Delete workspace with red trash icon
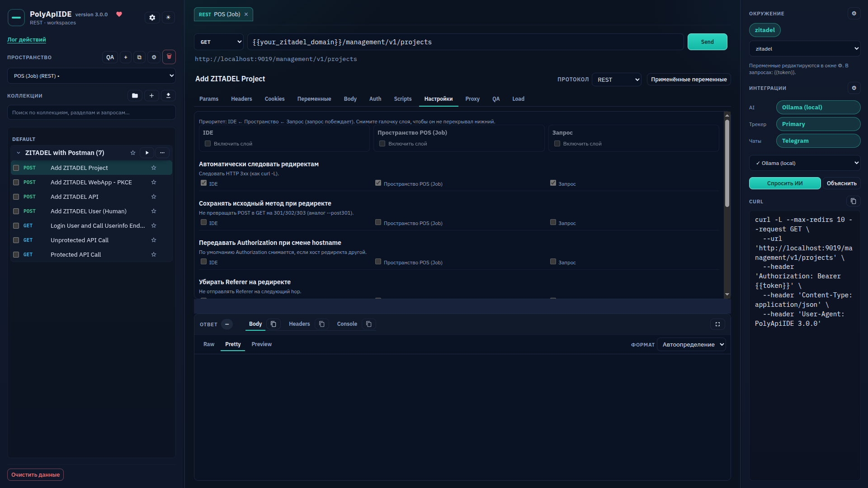This screenshot has width=868, height=488. tap(169, 57)
